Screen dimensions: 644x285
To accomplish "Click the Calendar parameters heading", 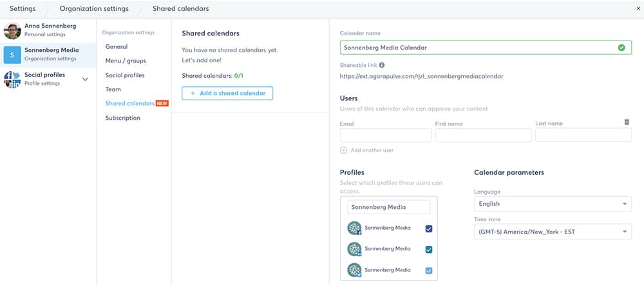I will 509,172.
